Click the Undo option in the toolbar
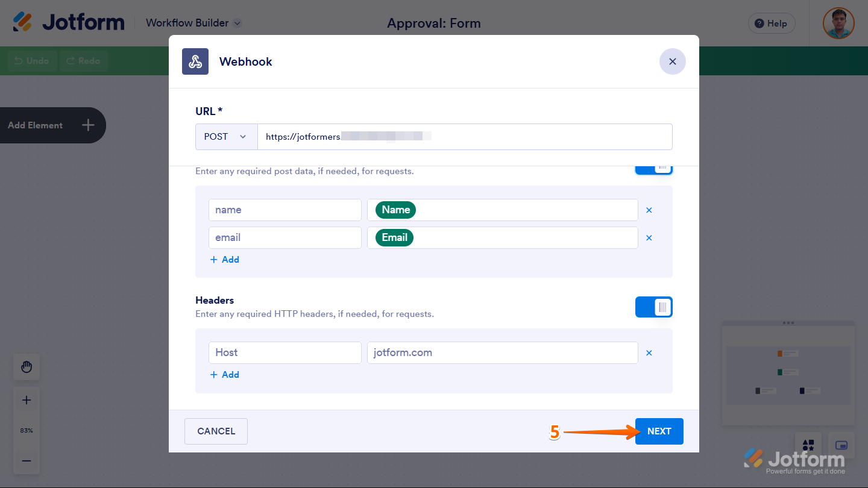This screenshot has height=488, width=868. pyautogui.click(x=31, y=60)
